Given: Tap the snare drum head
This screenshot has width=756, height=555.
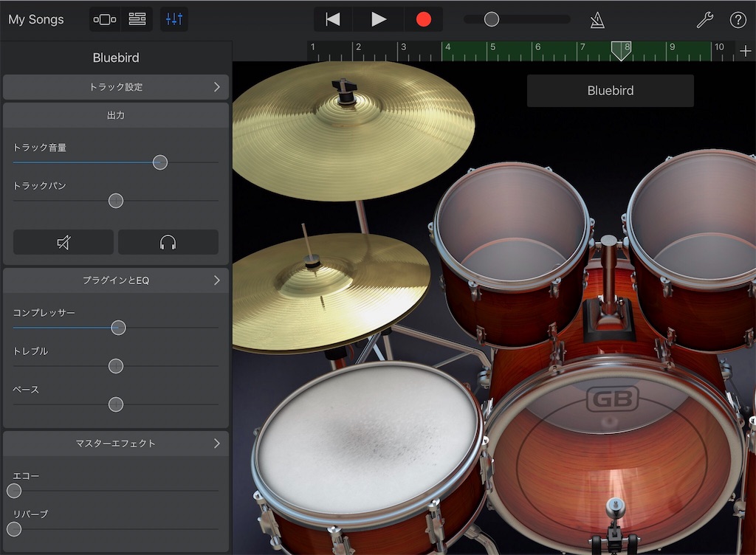Looking at the screenshot, I should (x=369, y=441).
